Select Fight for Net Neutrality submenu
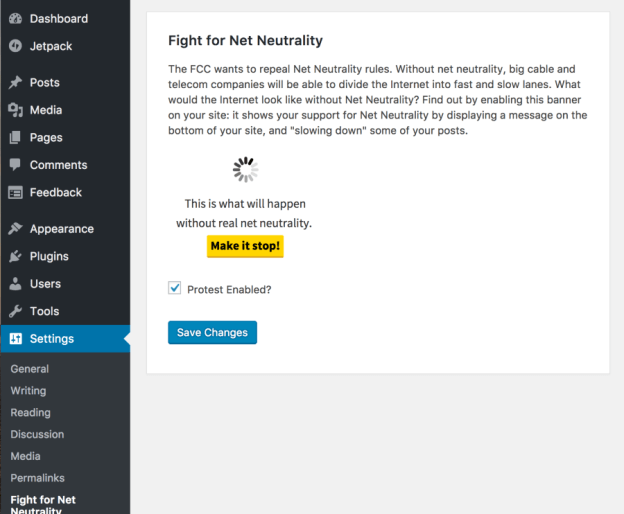This screenshot has width=624, height=514. [x=43, y=504]
